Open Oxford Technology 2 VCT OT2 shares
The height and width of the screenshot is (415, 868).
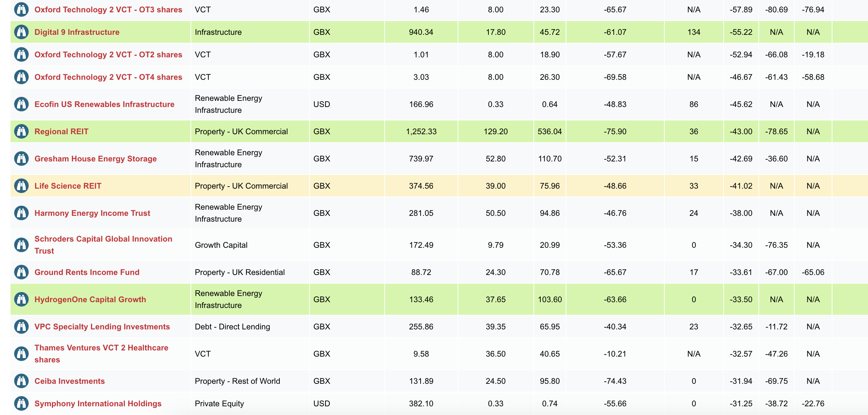108,54
